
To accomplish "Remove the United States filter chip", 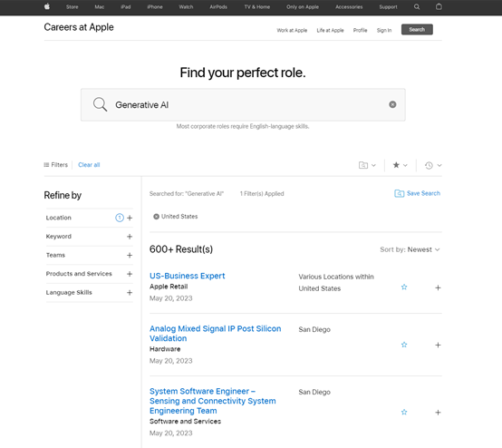I will [156, 217].
